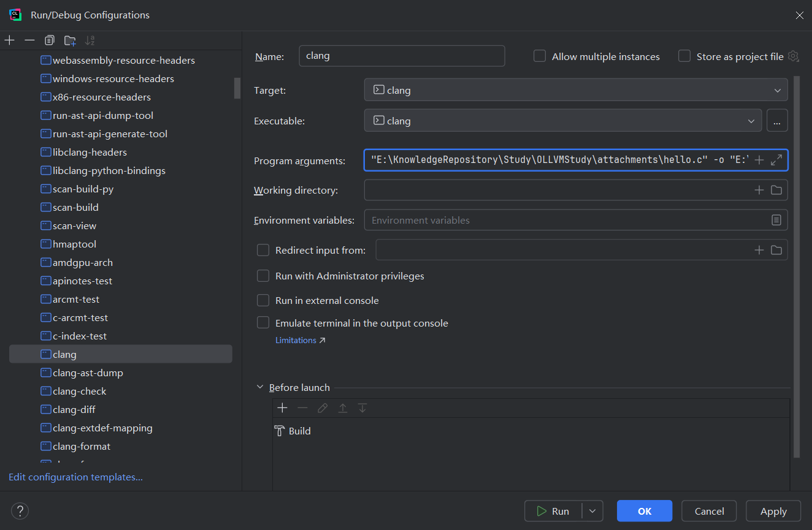Browse for a Working directory folder
The image size is (812, 530).
click(x=776, y=190)
